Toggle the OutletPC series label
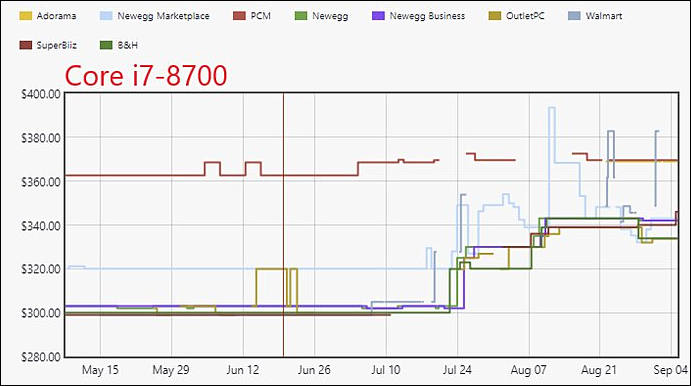This screenshot has width=691, height=386. coord(525,16)
